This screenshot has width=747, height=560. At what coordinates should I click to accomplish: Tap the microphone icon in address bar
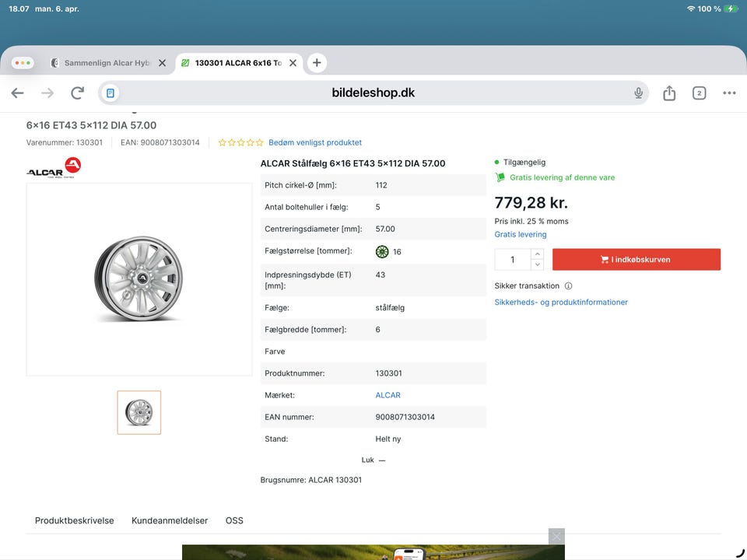(638, 93)
